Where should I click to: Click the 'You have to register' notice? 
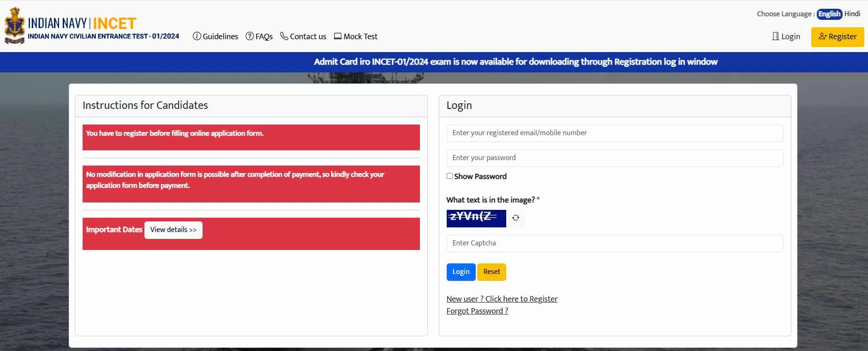tap(251, 137)
